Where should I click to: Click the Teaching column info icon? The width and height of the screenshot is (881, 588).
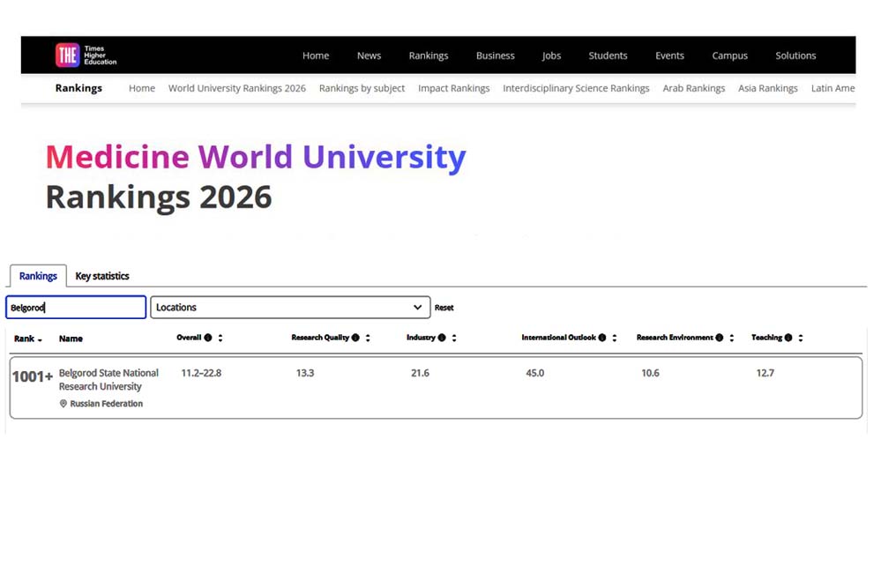click(788, 338)
